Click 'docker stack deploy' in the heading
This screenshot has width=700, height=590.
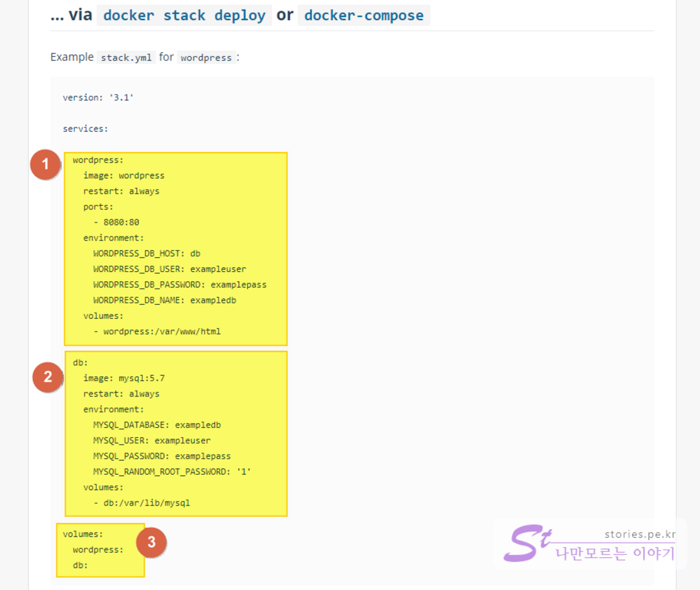(184, 15)
